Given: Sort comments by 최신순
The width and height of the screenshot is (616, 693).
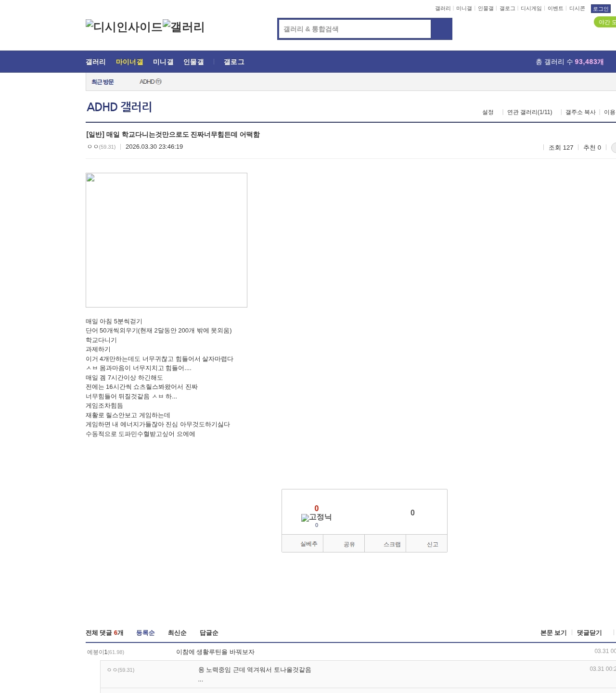Looking at the screenshot, I should [177, 633].
